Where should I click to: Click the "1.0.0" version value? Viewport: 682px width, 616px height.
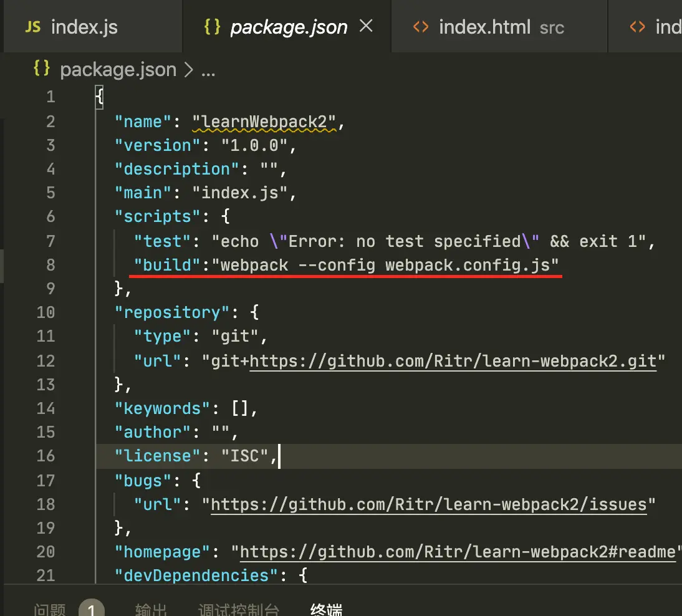tap(254, 145)
